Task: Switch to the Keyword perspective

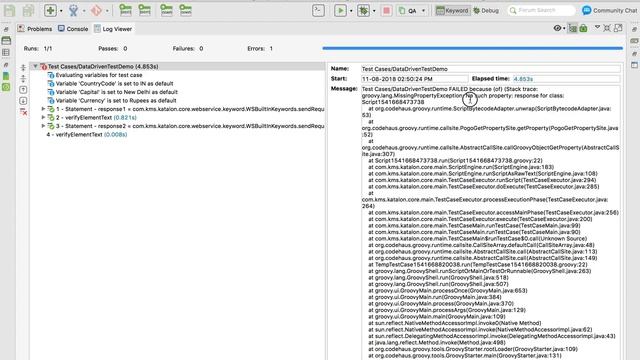Action: point(452,11)
